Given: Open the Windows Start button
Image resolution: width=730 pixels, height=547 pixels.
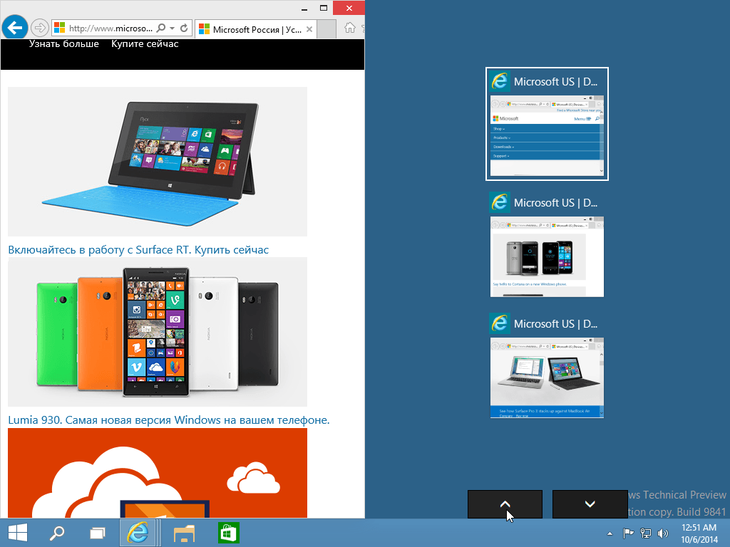Looking at the screenshot, I should [17, 532].
